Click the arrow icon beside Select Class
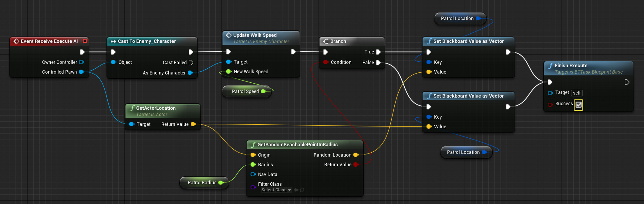 (x=296, y=190)
